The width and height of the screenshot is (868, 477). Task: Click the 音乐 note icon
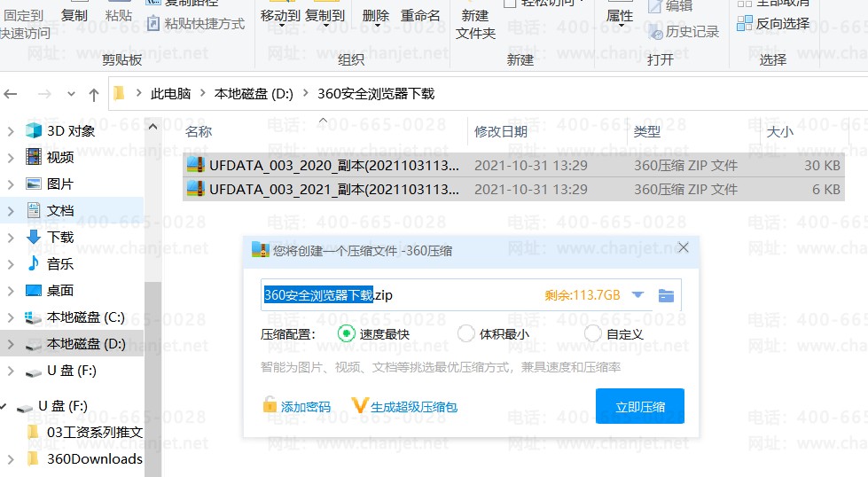click(33, 262)
